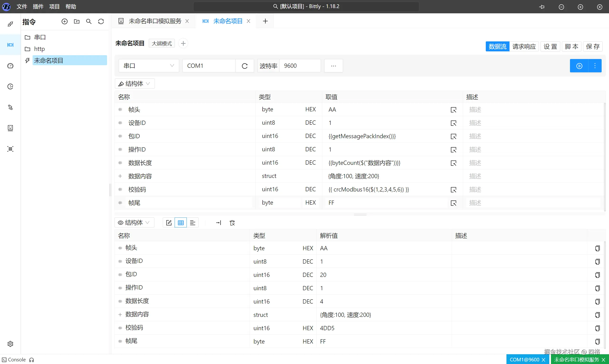Open the 串口 connection type dropdown
This screenshot has height=364, width=609.
point(149,66)
